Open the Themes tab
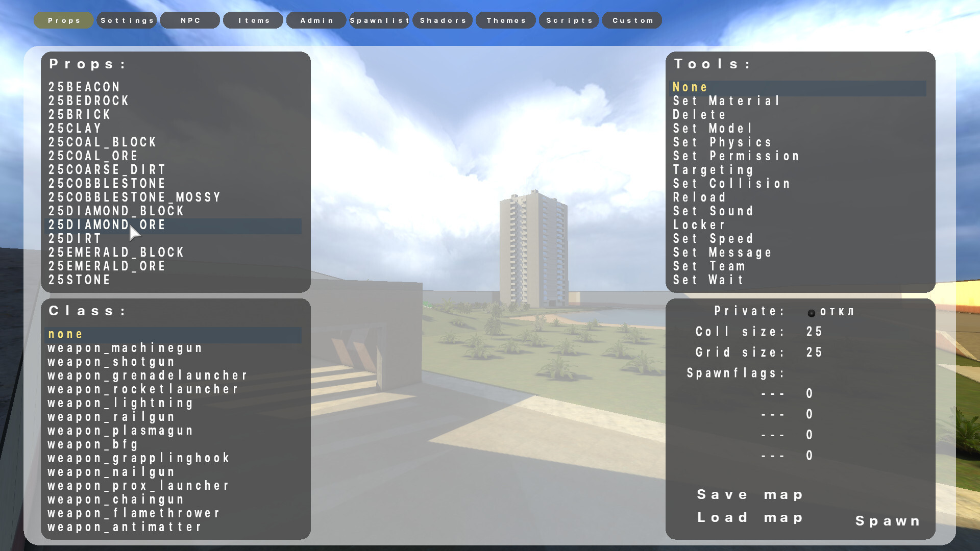Viewport: 980px width, 551px height. point(506,20)
